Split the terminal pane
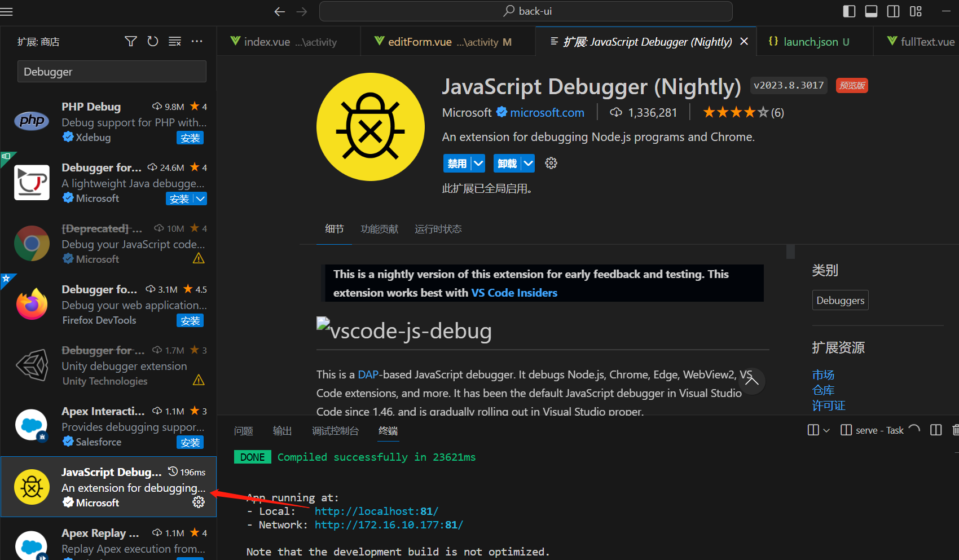Image resolution: width=959 pixels, height=560 pixels. [936, 430]
